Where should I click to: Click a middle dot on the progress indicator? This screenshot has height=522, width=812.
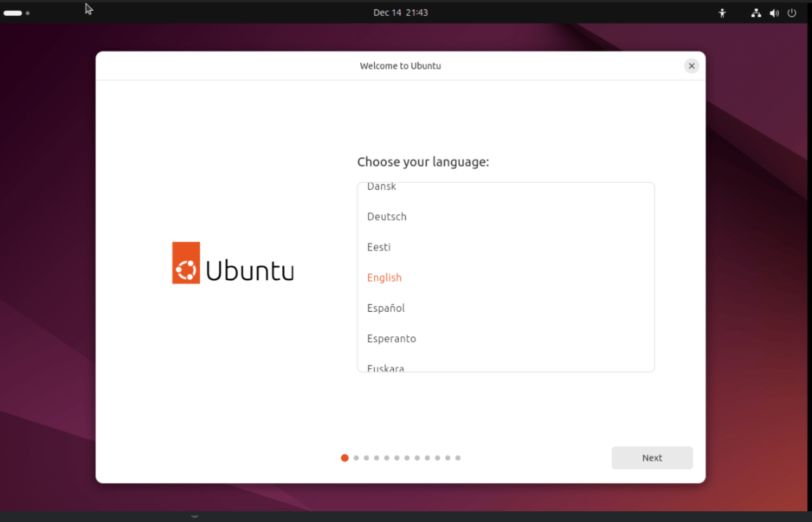[397, 458]
